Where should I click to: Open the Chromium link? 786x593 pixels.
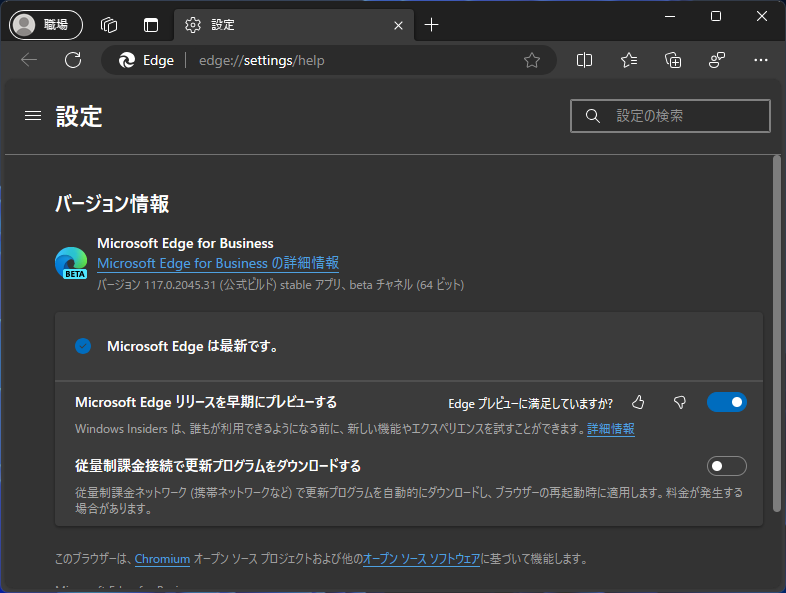click(162, 559)
